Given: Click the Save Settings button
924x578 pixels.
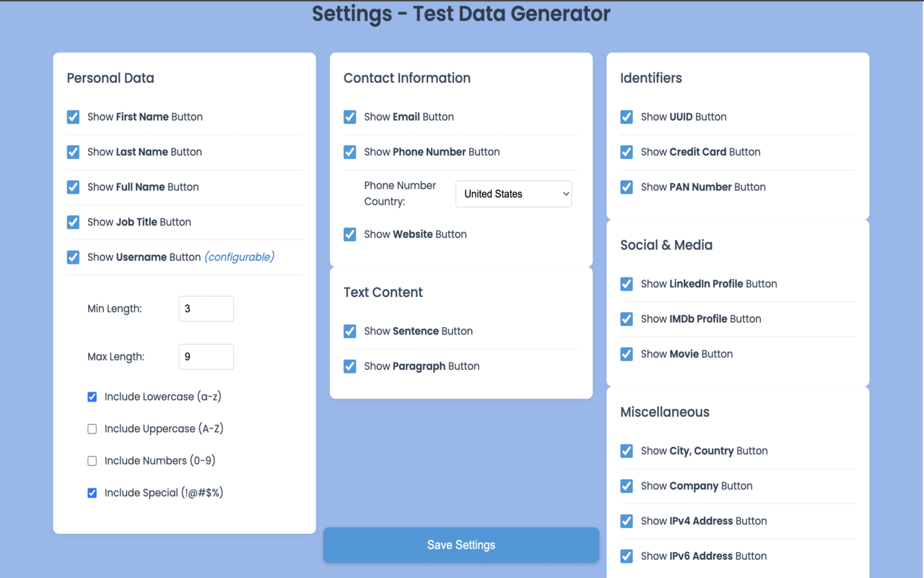Looking at the screenshot, I should click(461, 545).
